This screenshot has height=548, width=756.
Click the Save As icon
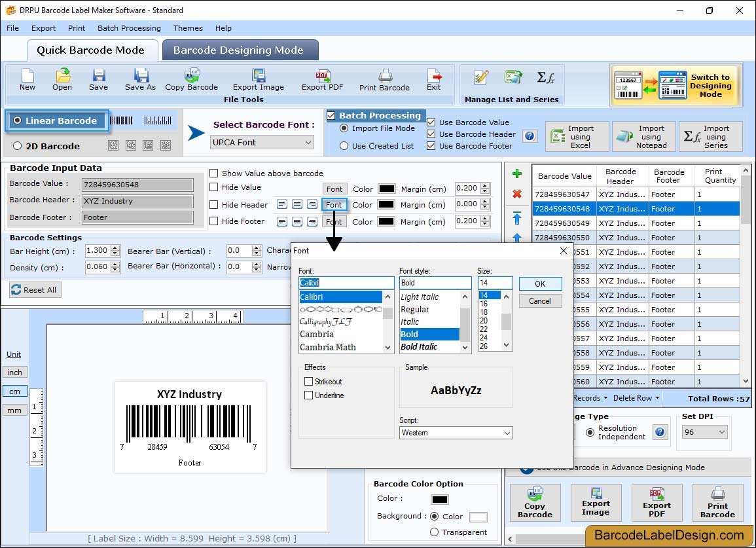click(140, 80)
